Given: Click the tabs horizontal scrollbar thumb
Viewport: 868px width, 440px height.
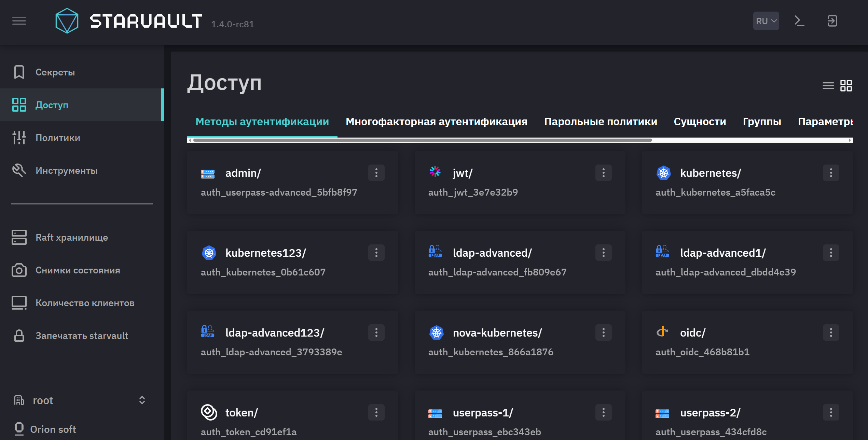Looking at the screenshot, I should 423,140.
